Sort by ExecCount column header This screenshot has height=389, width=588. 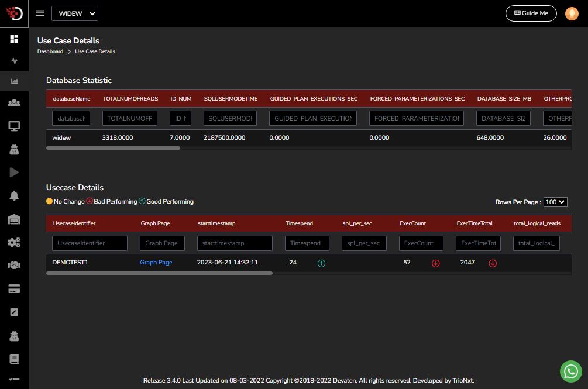(x=412, y=223)
